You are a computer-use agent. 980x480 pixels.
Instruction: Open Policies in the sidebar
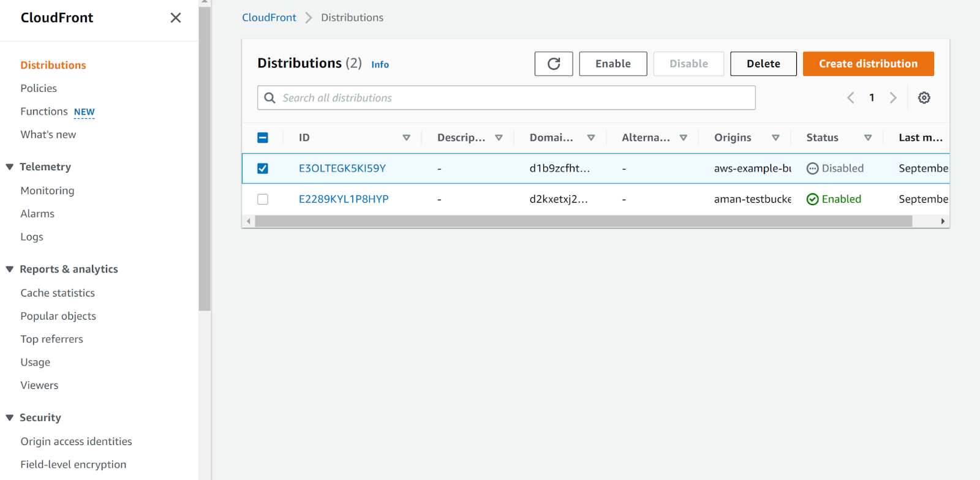click(x=39, y=88)
